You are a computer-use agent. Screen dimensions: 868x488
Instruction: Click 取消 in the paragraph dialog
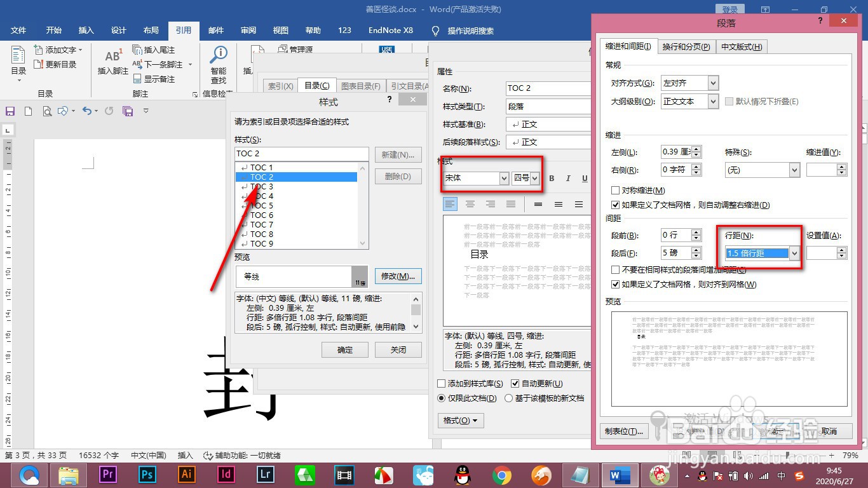point(829,431)
